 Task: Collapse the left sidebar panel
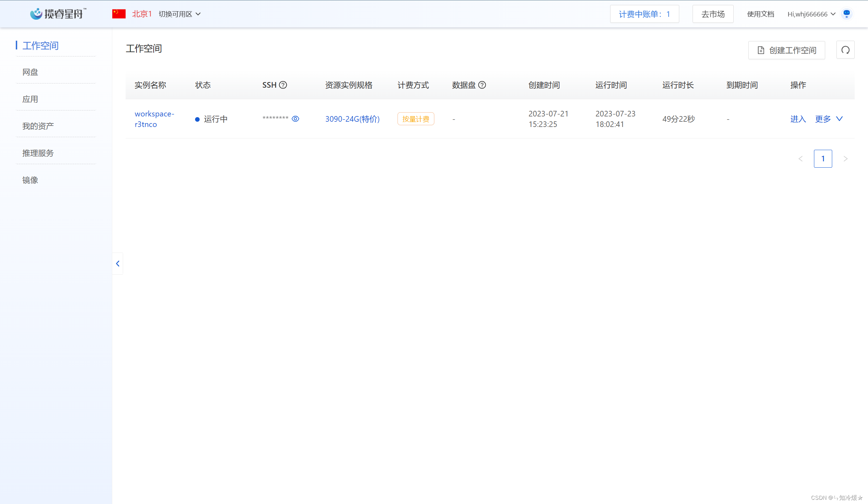point(118,263)
